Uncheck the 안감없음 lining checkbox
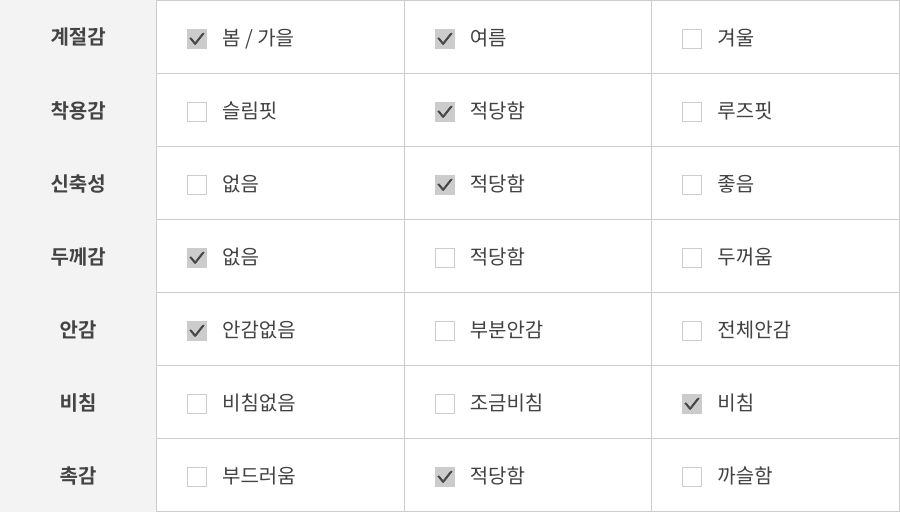The image size is (900, 512). 197,331
